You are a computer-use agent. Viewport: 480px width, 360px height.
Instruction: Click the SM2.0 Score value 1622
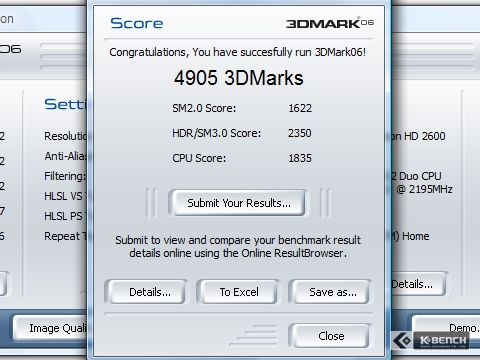(300, 108)
